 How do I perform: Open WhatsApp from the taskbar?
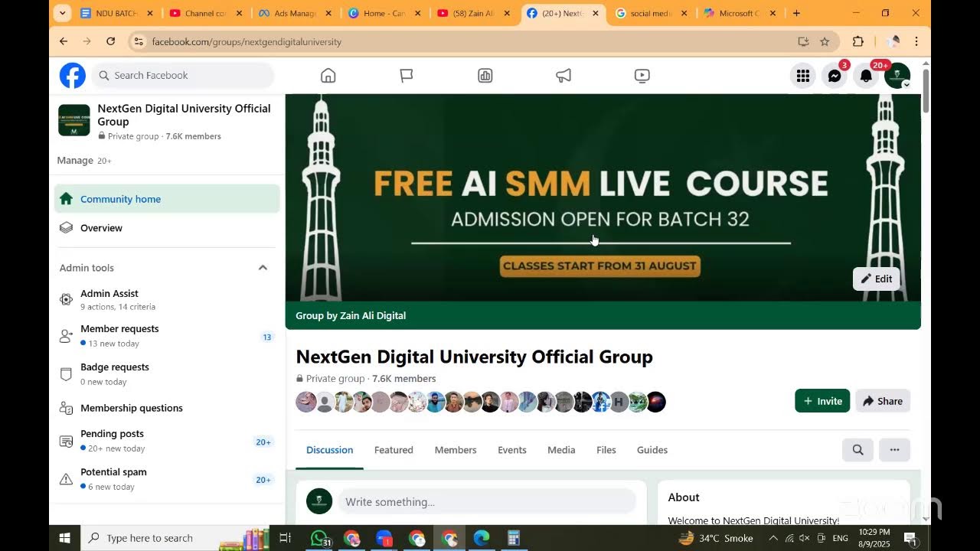(x=319, y=538)
